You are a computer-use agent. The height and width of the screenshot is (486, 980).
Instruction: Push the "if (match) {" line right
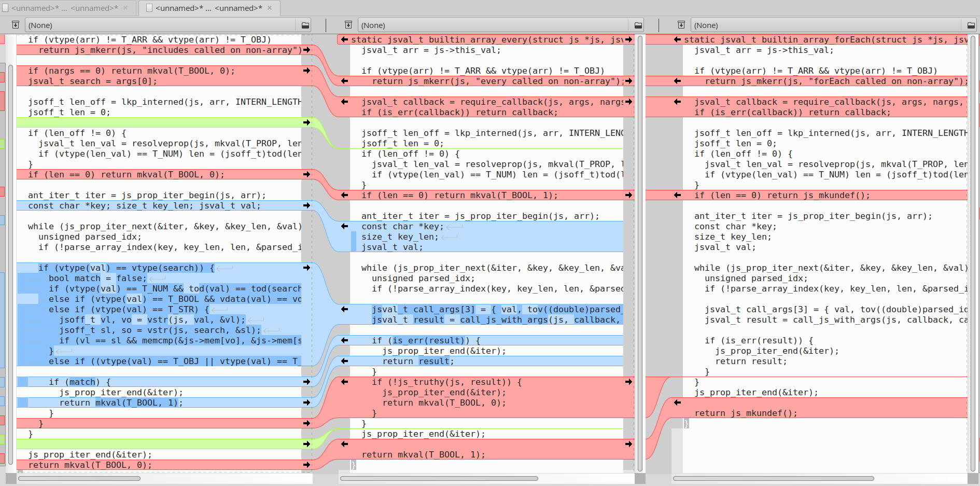[x=306, y=382]
